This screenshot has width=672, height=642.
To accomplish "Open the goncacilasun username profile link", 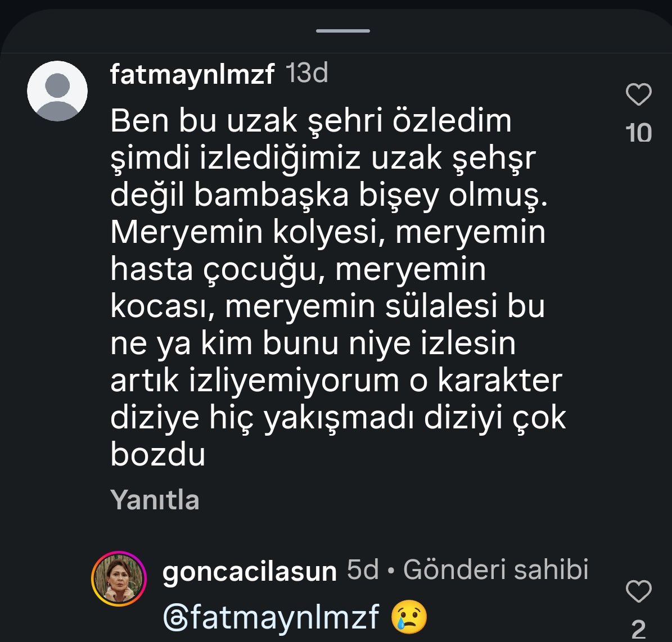I will (249, 572).
